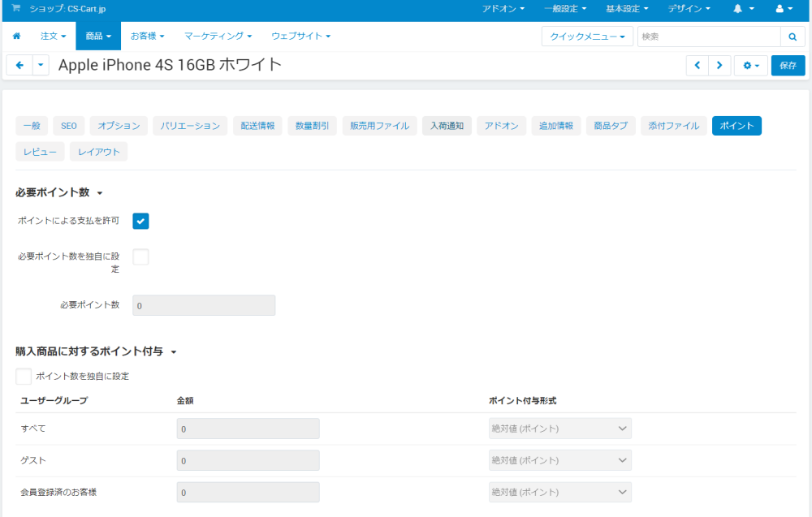
Task: Open the アドオン top menu
Action: point(503,9)
